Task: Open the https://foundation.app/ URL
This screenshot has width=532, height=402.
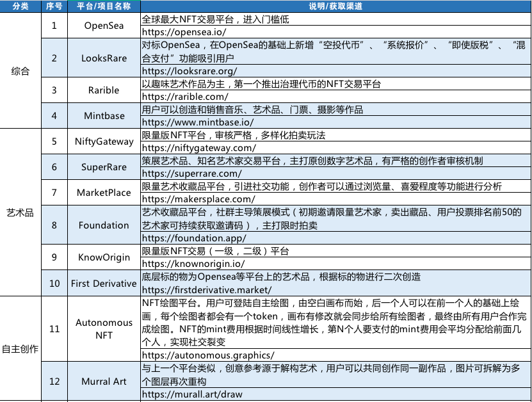Action: (194, 238)
